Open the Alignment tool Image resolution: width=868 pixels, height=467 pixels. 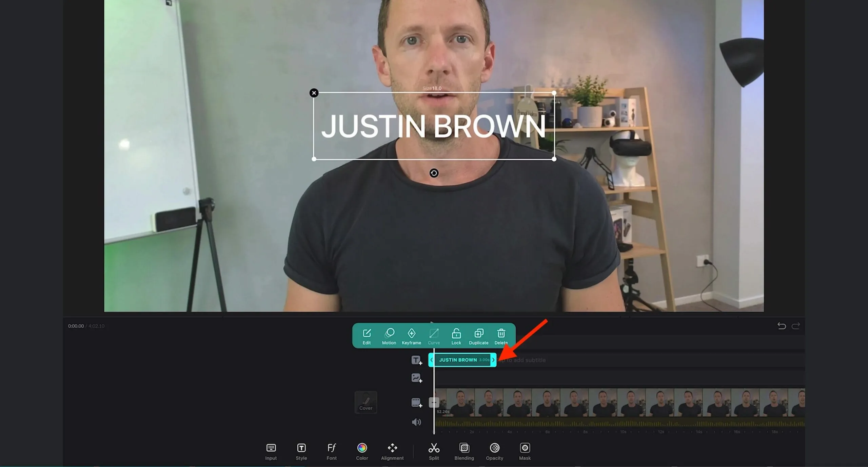(x=392, y=451)
